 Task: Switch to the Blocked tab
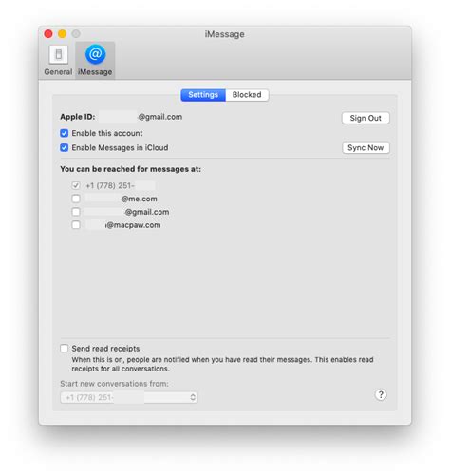point(247,95)
